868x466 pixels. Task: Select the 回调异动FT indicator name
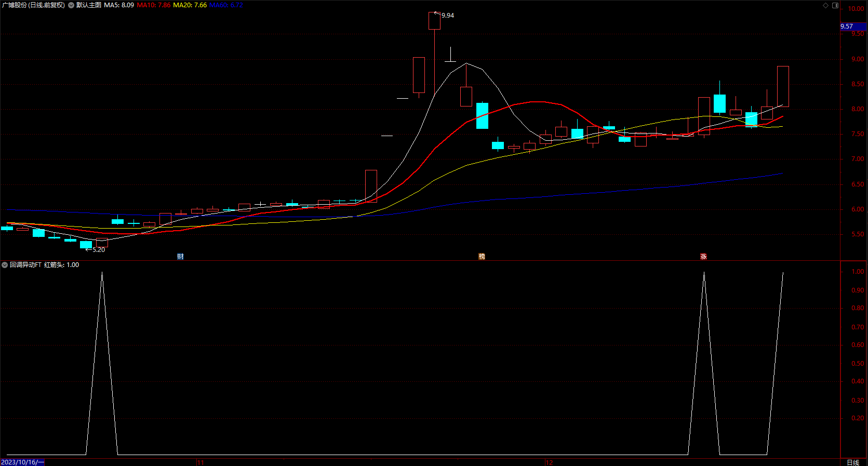(x=25, y=265)
